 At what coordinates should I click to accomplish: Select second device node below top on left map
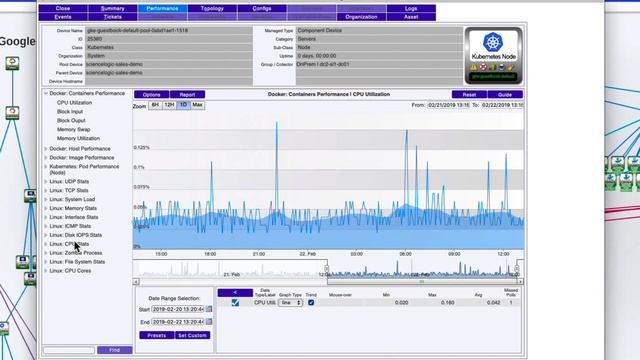tap(12, 113)
